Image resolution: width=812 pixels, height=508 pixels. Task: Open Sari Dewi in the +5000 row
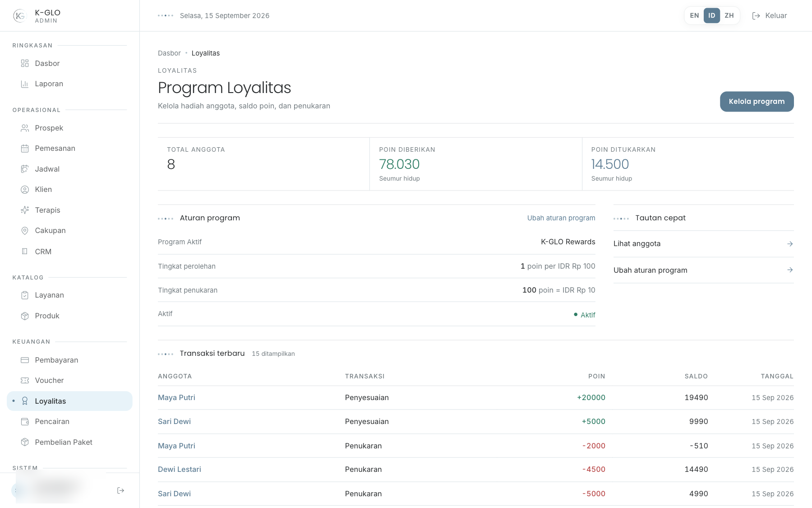(174, 422)
